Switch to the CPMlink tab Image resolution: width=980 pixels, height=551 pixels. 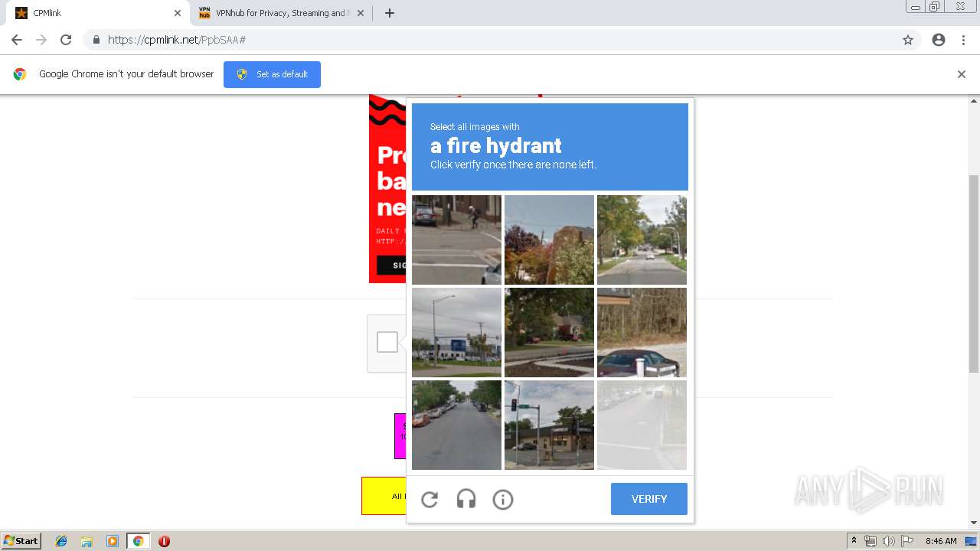(97, 13)
